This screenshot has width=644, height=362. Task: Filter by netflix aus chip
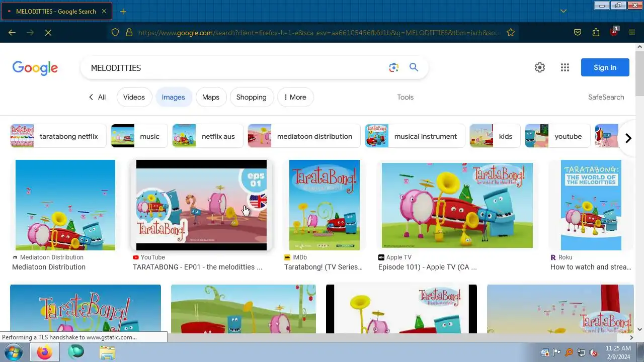click(207, 136)
